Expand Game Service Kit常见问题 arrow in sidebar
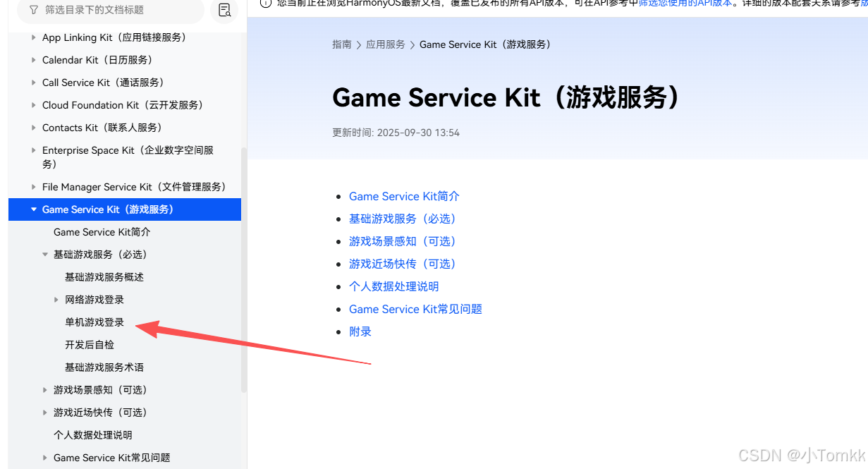Viewport: 868px width, 469px height. [45, 458]
